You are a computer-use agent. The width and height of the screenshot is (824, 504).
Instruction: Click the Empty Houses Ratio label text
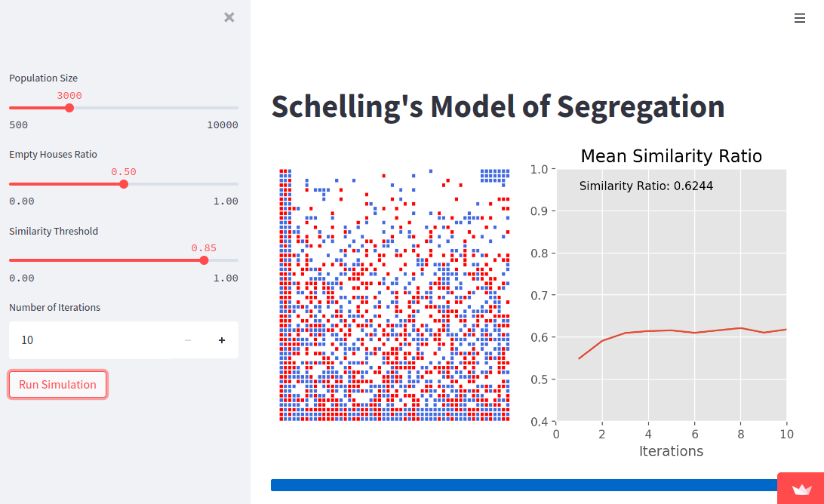[x=52, y=154]
